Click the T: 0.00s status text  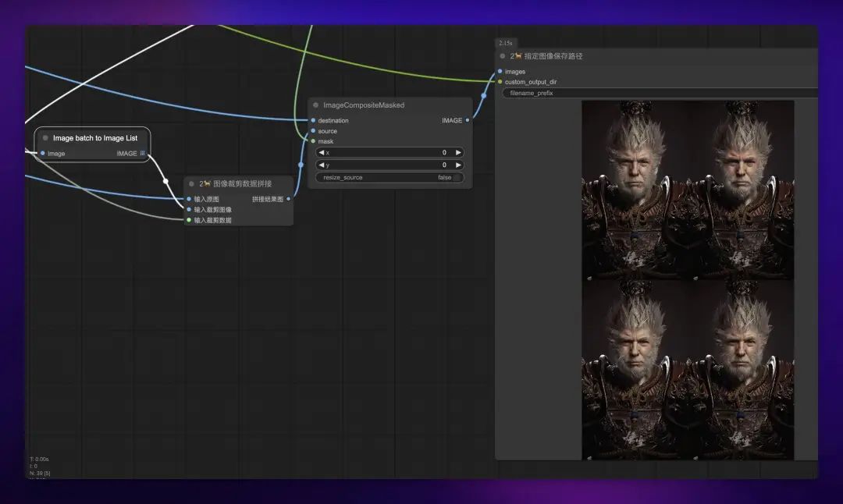(39, 460)
